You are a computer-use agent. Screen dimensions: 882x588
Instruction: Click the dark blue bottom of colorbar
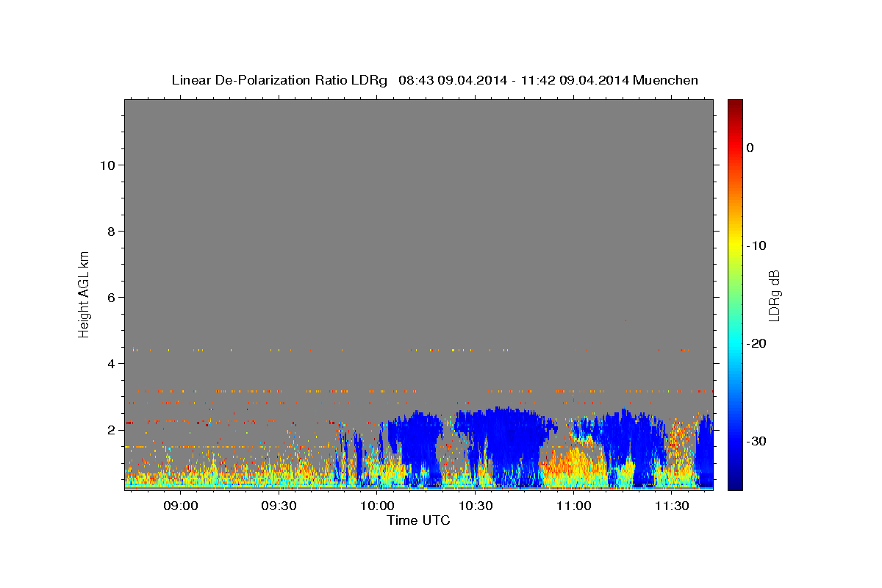[x=735, y=484]
